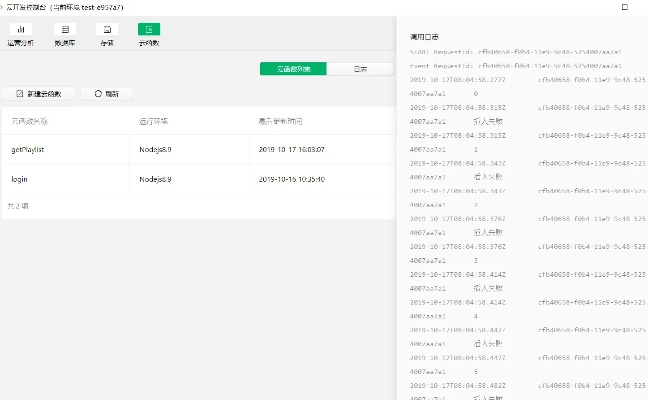Image resolution: width=648 pixels, height=400 pixels.
Task: Click the 刷新 refresh button
Action: tap(107, 94)
